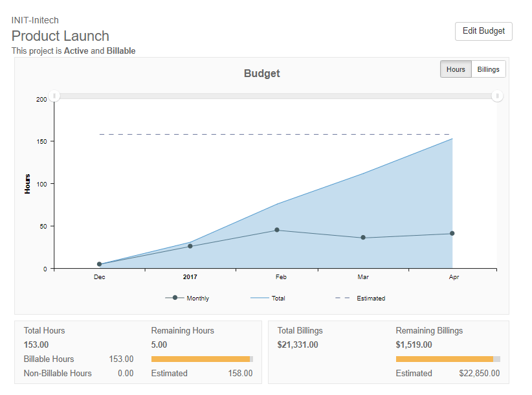
Task: Click the Billable status text
Action: tap(121, 51)
